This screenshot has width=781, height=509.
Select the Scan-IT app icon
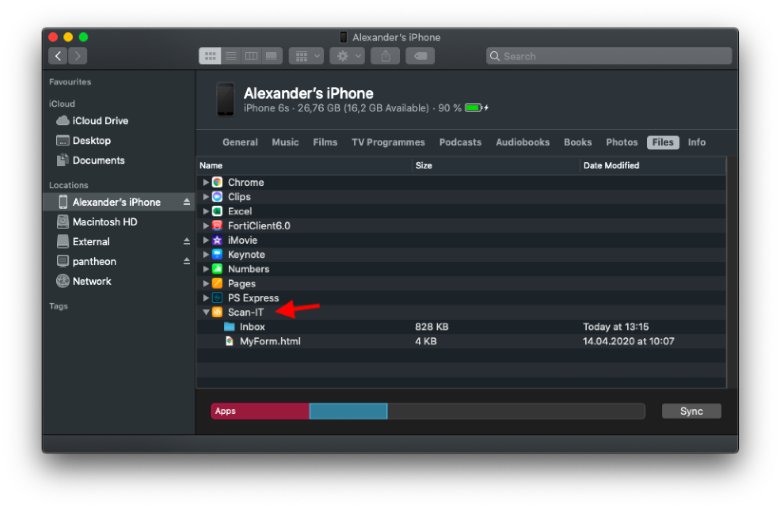tap(217, 312)
